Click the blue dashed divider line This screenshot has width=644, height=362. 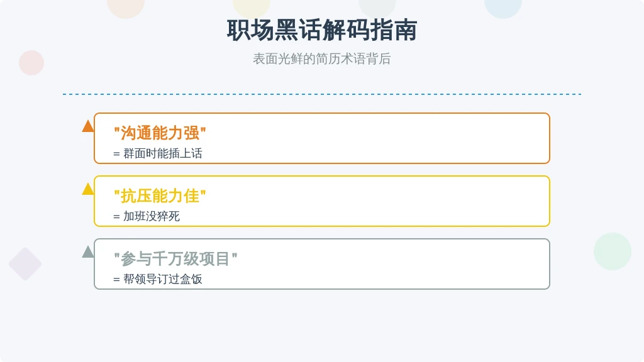pyautogui.click(x=322, y=94)
